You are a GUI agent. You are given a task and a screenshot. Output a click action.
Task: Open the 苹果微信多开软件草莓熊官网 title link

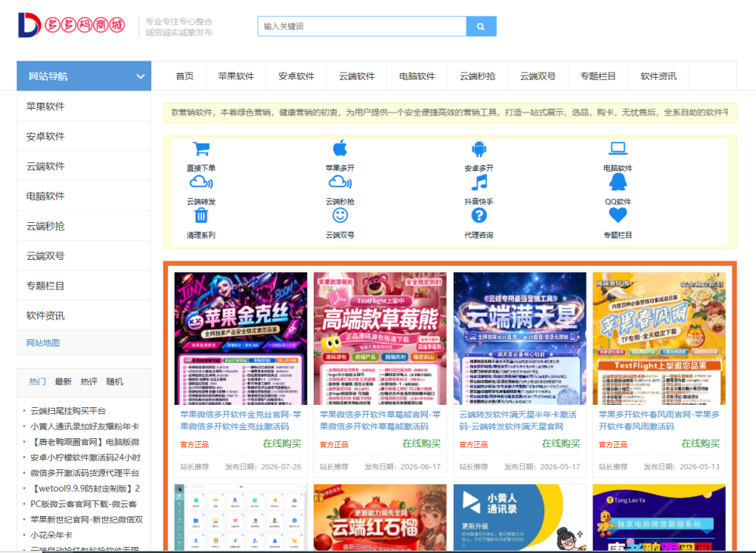pos(380,420)
